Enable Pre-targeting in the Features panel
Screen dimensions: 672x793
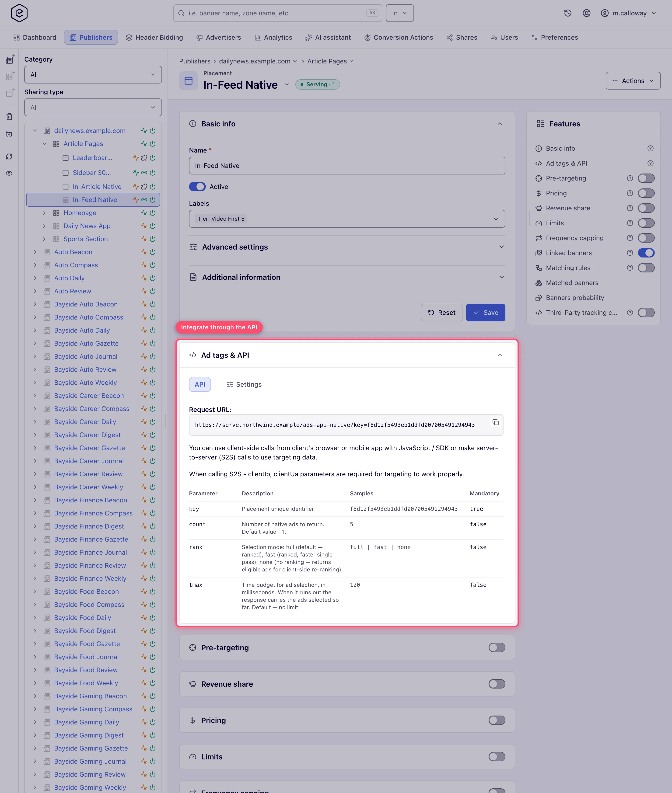[x=646, y=178]
